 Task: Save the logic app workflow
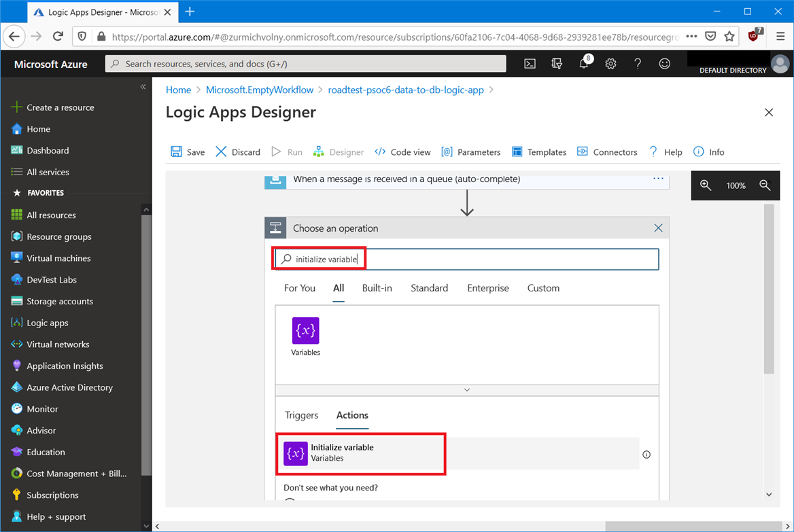click(188, 152)
